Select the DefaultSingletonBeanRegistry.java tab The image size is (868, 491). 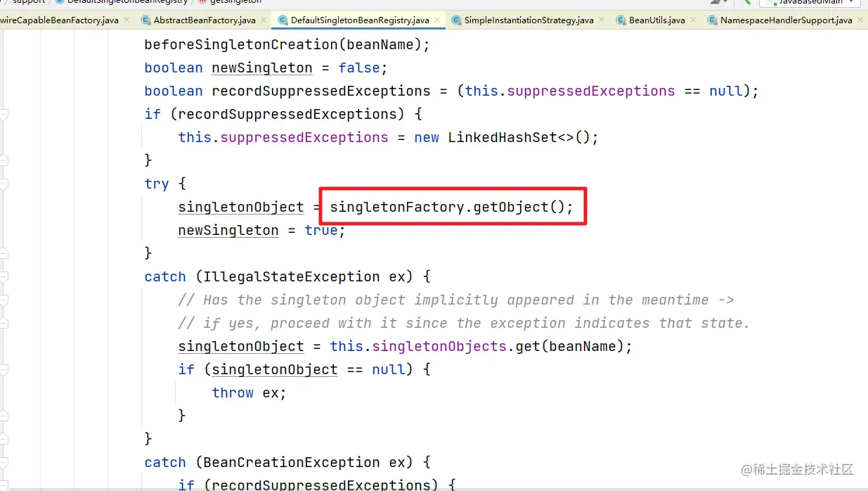click(x=360, y=20)
